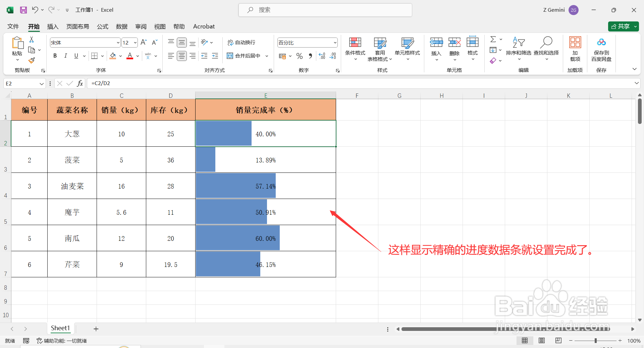Click the search (搜索) box

tap(325, 10)
